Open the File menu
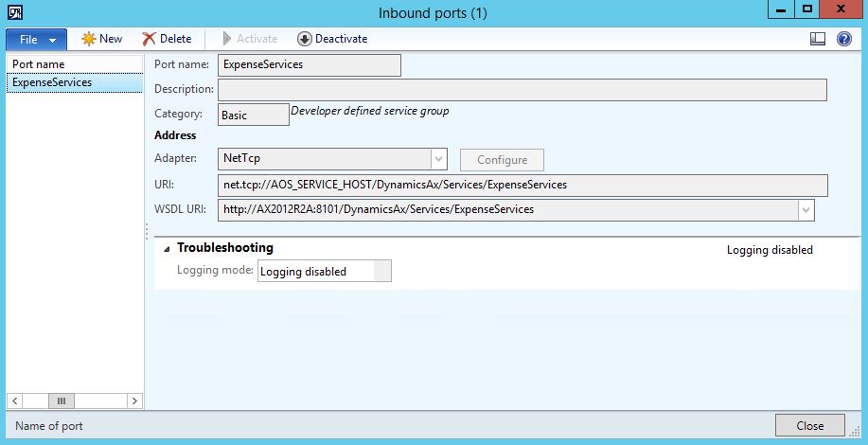The height and width of the screenshot is (445, 868). pyautogui.click(x=37, y=40)
